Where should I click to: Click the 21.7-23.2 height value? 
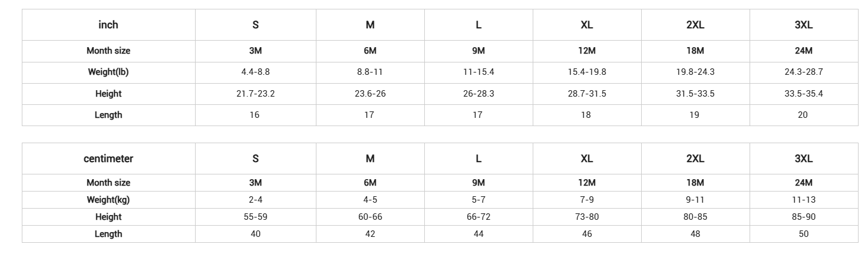[255, 94]
